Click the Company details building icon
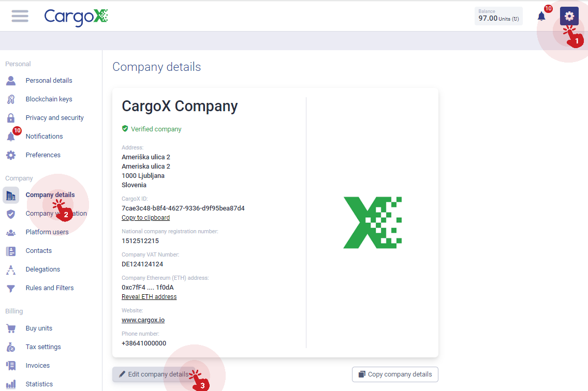The height and width of the screenshot is (391, 588). 11,195
